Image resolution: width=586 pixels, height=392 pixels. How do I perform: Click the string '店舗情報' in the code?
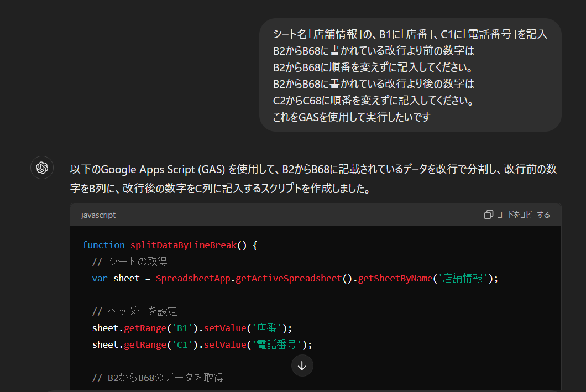(x=462, y=279)
